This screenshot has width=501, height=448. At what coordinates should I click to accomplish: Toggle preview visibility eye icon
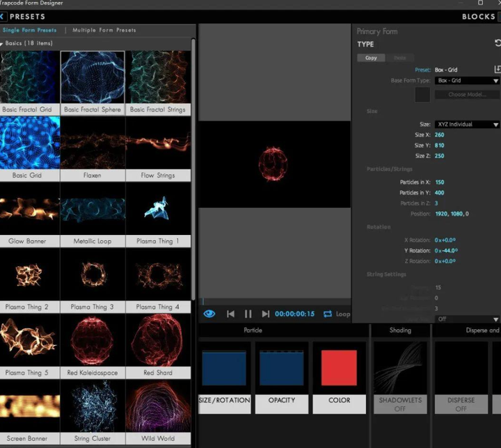[209, 314]
